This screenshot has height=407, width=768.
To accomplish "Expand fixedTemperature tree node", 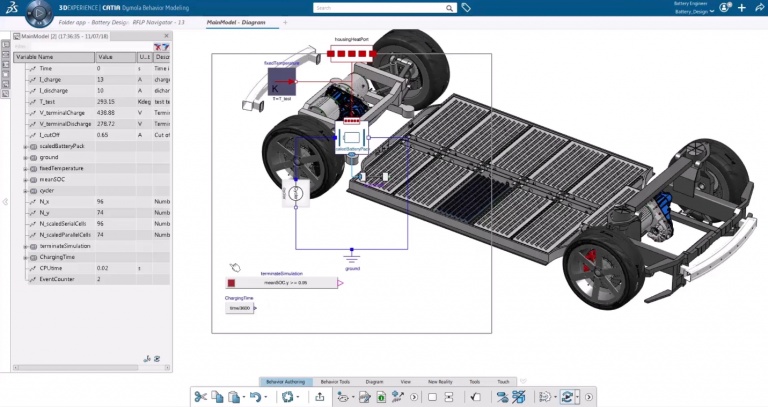I will coord(25,168).
